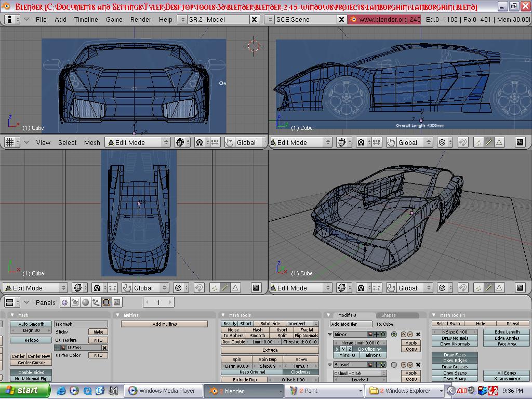Click draw type cube icon in bottom-left viewport header
The image size is (532, 399).
80,288
